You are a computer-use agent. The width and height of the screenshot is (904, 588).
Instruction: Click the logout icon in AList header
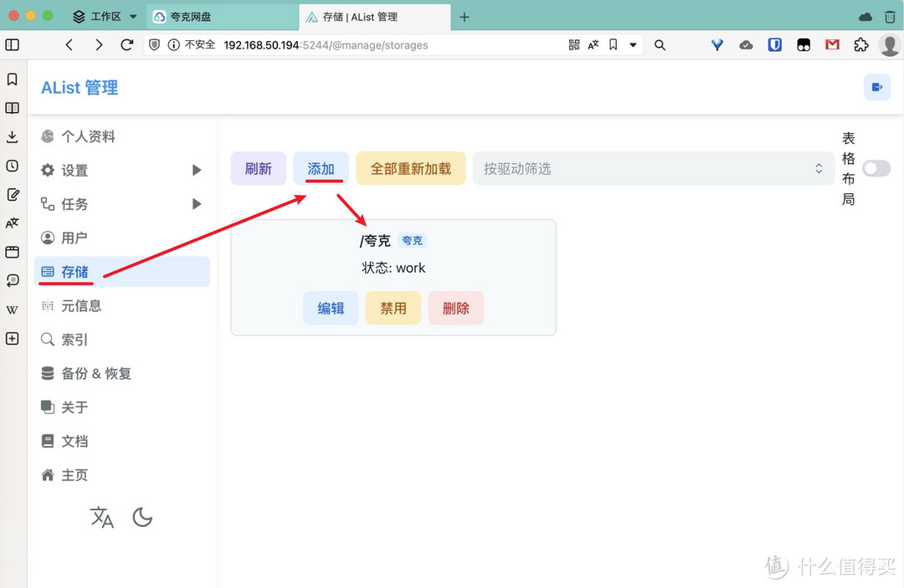tap(877, 87)
